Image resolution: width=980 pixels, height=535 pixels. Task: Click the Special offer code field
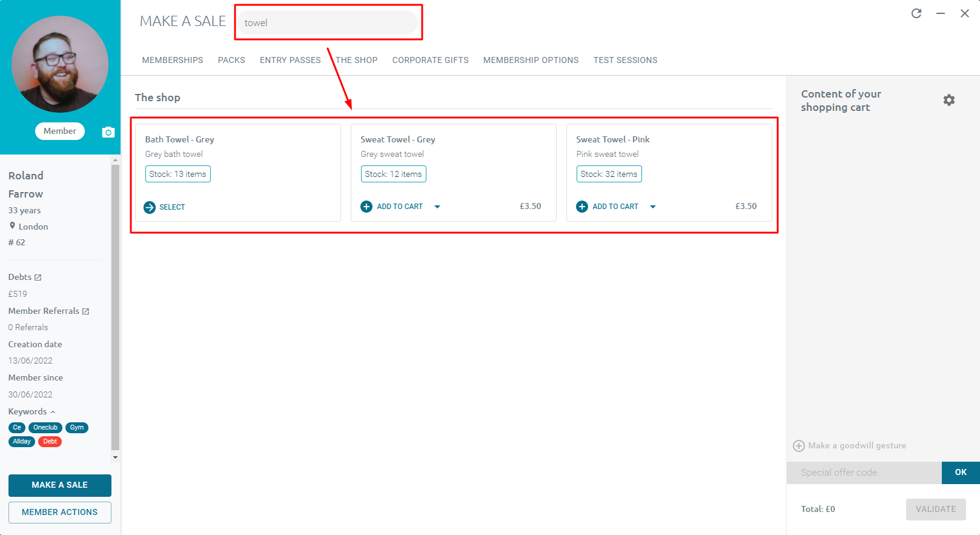point(864,473)
